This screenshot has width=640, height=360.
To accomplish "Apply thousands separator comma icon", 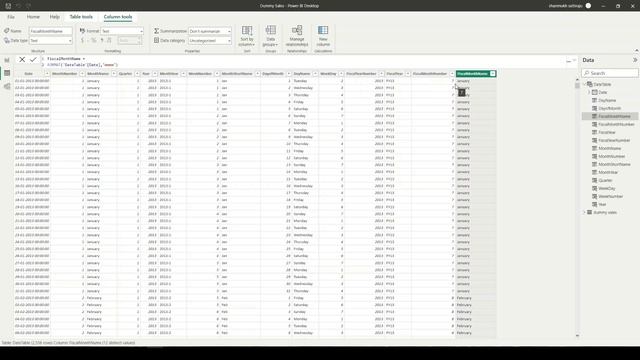I will [x=102, y=40].
